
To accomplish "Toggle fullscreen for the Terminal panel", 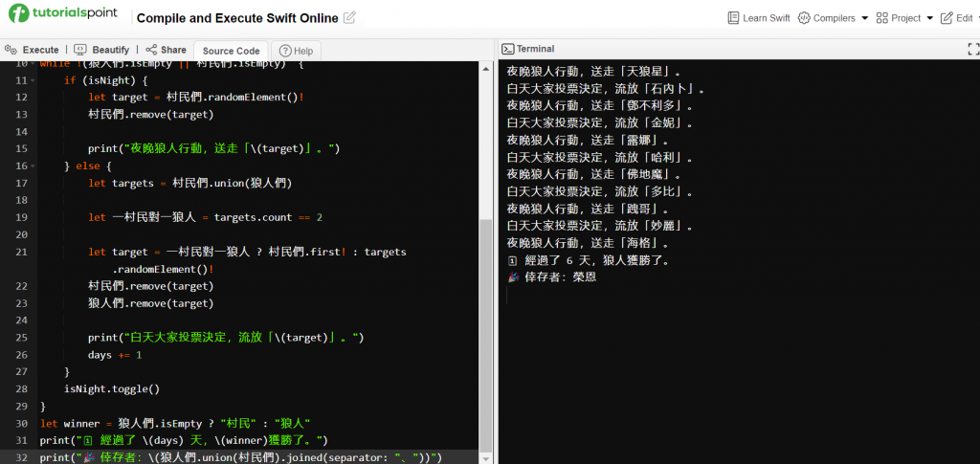I will [973, 49].
